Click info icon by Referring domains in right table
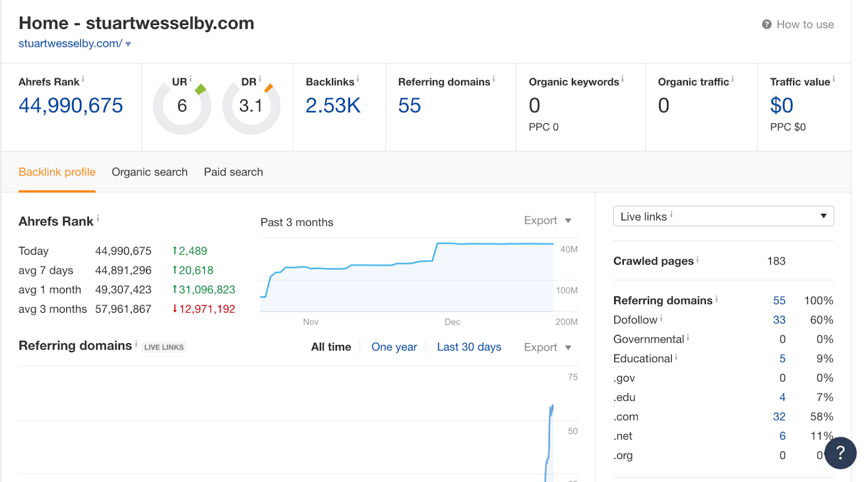 pos(716,299)
